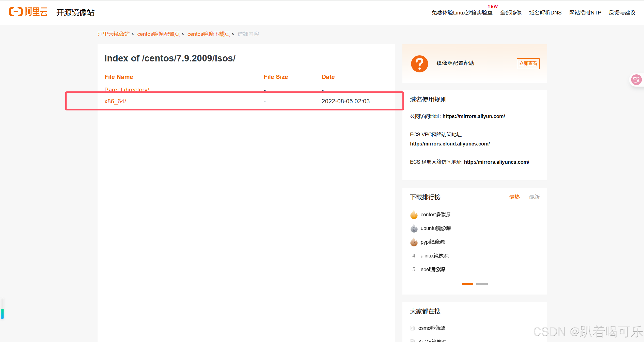Click the File Size column header
The width and height of the screenshot is (644, 342).
[276, 77]
